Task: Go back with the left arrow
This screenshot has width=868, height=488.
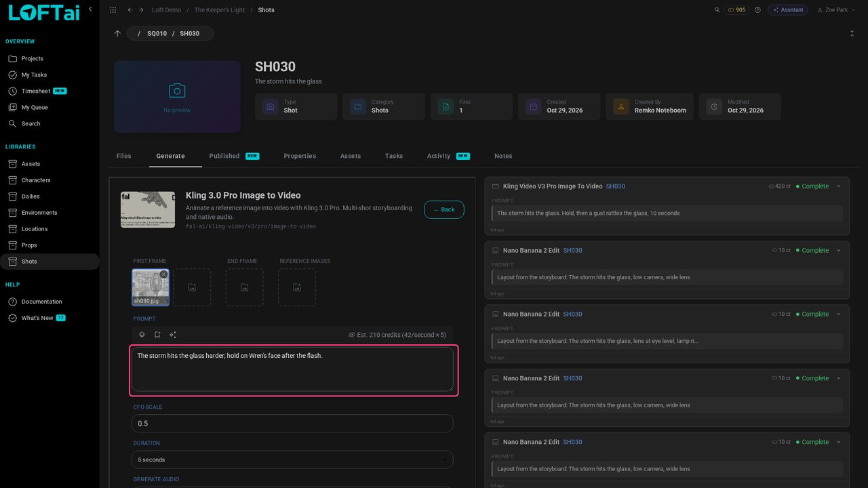Action: [130, 10]
